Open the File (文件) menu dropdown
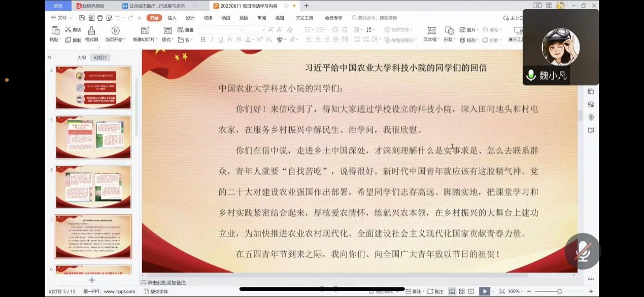The image size is (644, 297). pyautogui.click(x=60, y=18)
